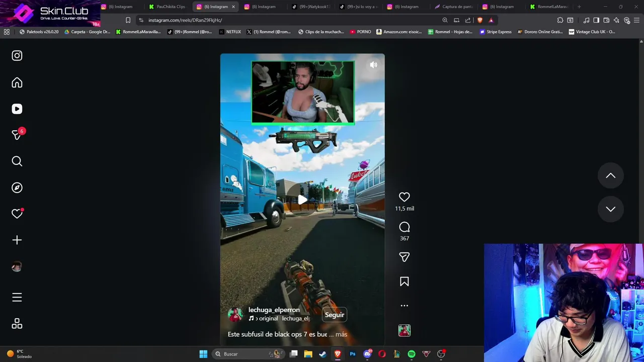This screenshot has height=362, width=644.
Task: Open the Brave Rewards triangle icon
Action: 491,20
